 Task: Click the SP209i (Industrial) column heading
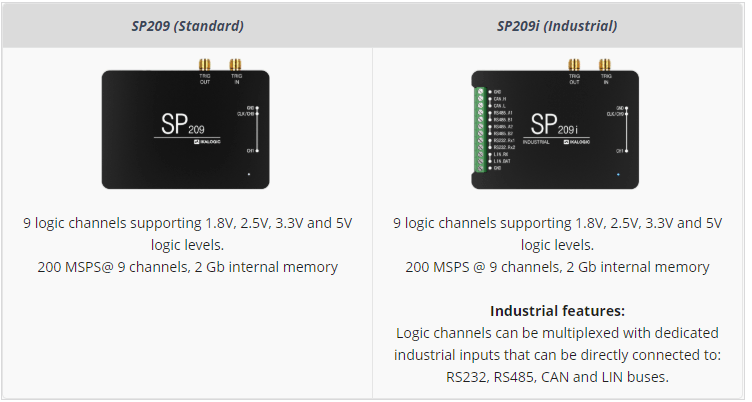click(x=557, y=25)
